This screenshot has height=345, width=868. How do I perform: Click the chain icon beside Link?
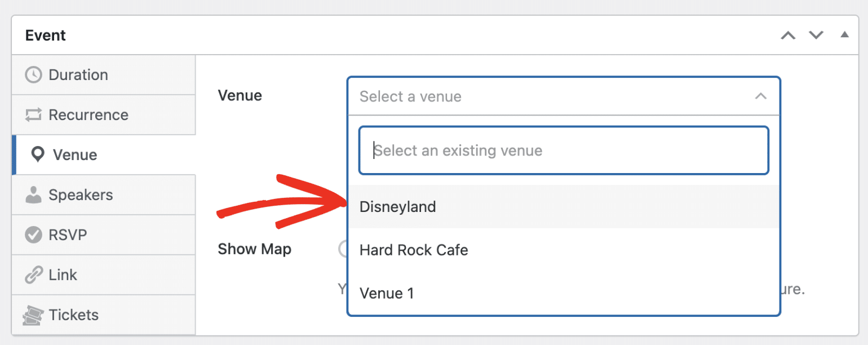(x=34, y=275)
